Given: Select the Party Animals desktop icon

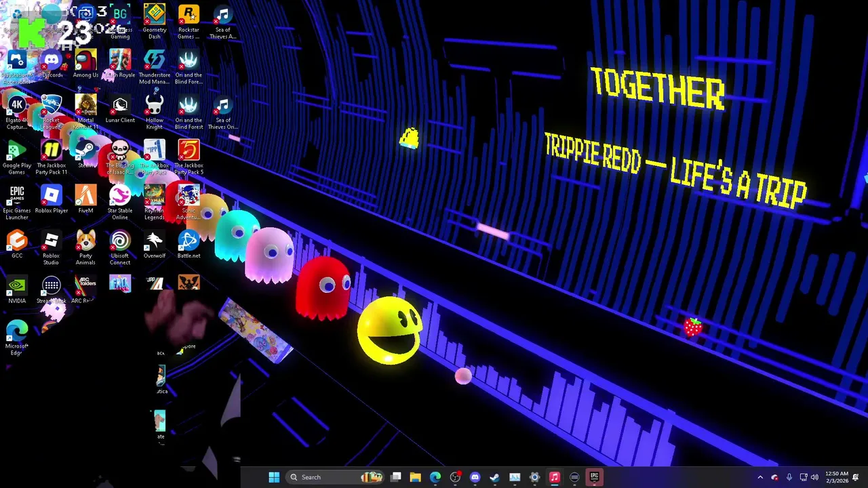Looking at the screenshot, I should pyautogui.click(x=85, y=248).
